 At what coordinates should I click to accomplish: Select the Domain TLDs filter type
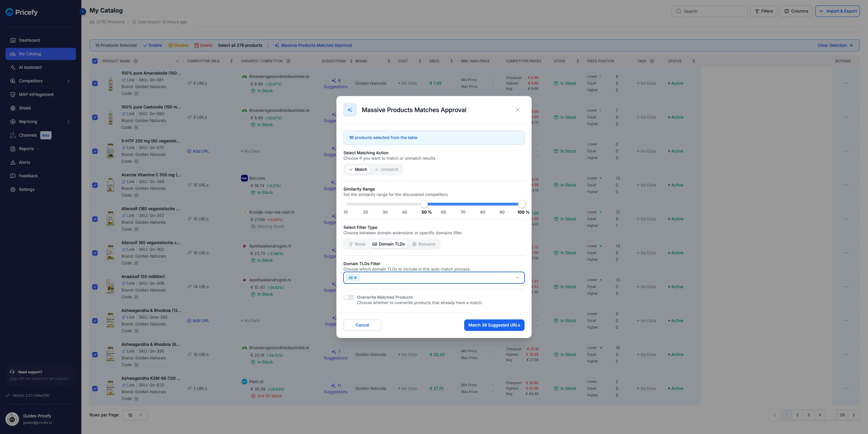coord(389,244)
